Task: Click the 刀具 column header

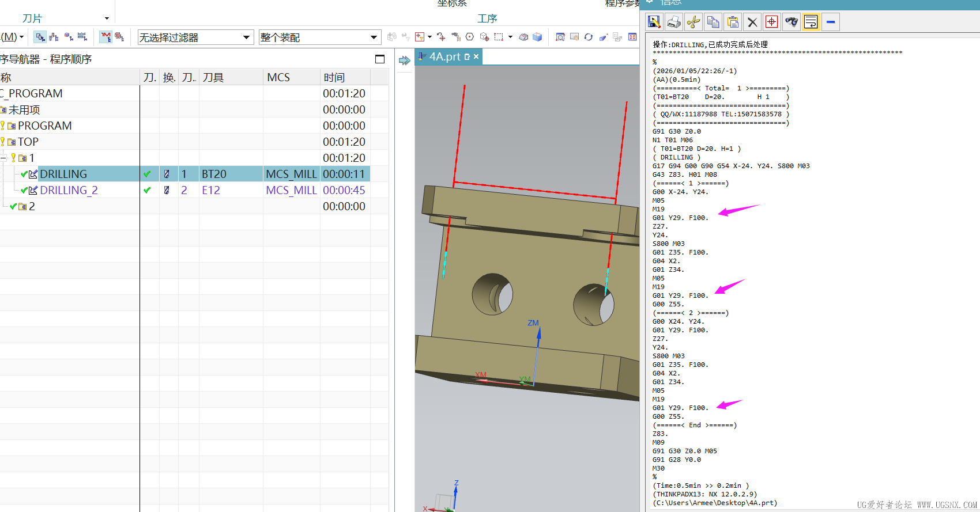Action: click(x=213, y=77)
